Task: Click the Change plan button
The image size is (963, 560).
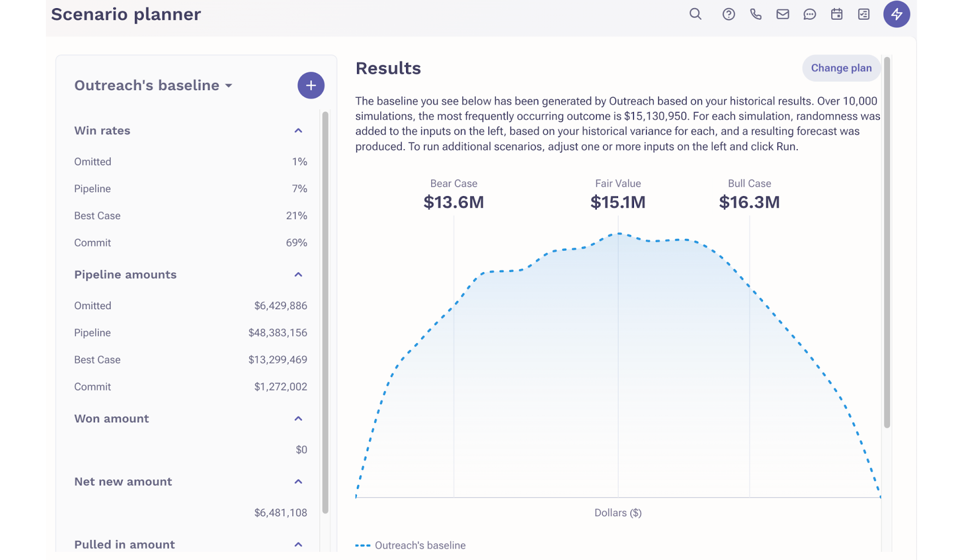Action: coord(841,68)
